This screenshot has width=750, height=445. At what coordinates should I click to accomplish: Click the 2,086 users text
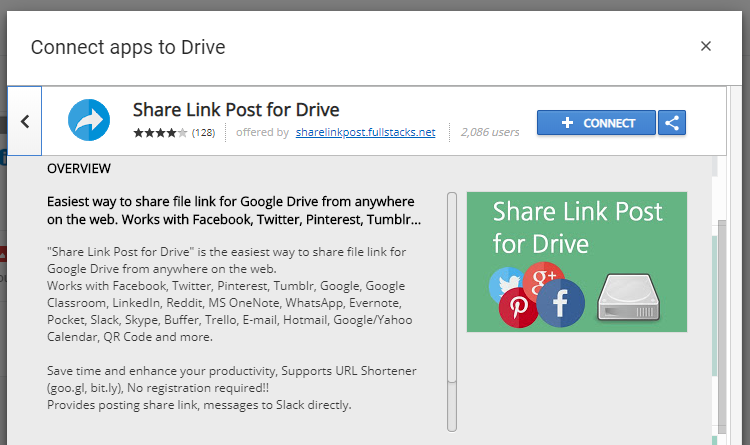pos(490,132)
